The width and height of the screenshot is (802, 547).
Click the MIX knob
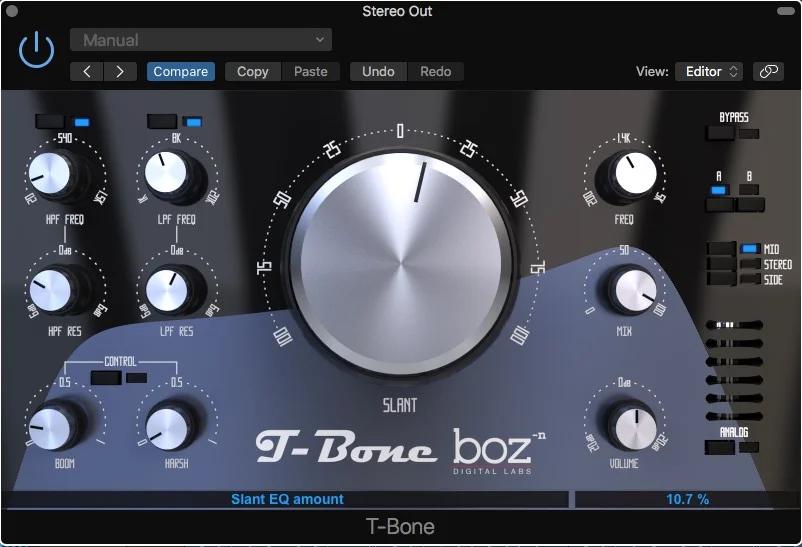click(636, 291)
